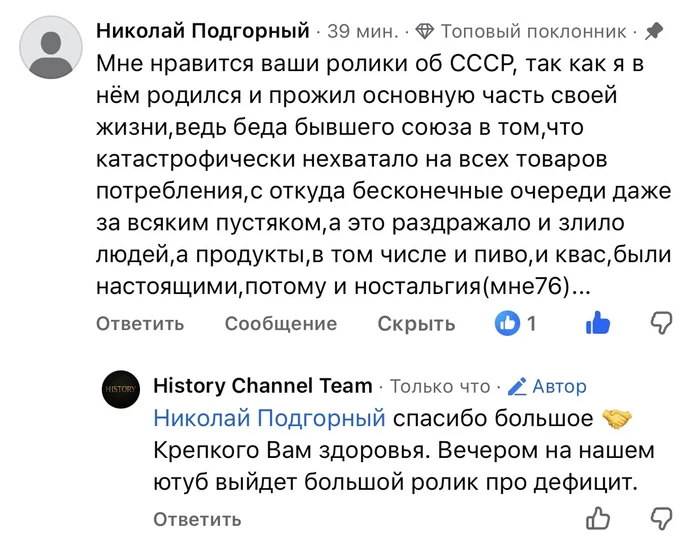Open the History Channel Team author name
The image size is (700, 554).
pyautogui.click(x=262, y=386)
